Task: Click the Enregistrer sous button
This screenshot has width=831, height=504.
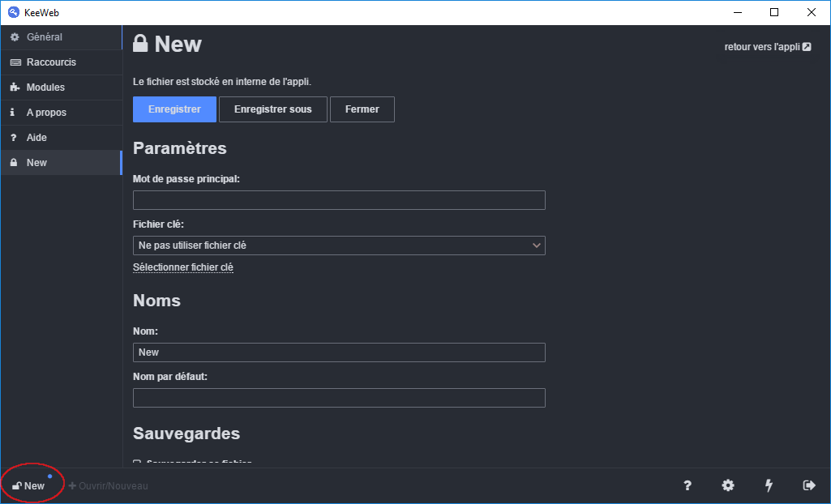Action: 272,109
